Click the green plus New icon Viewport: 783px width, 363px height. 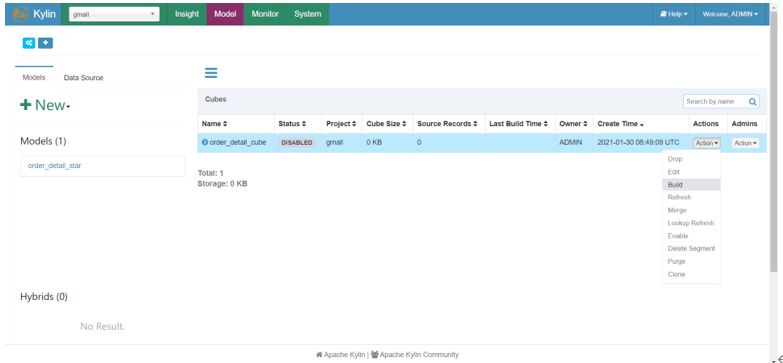tap(25, 105)
